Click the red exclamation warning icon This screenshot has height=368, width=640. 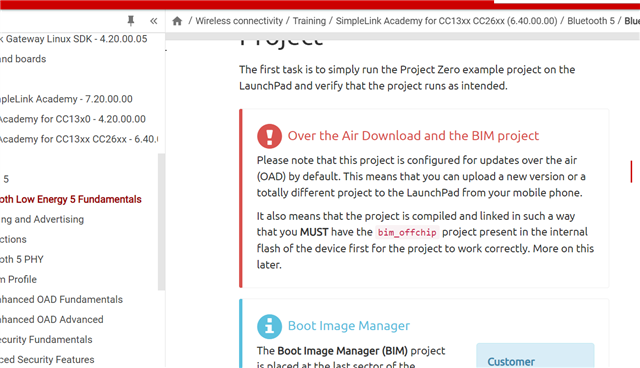pos(269,136)
